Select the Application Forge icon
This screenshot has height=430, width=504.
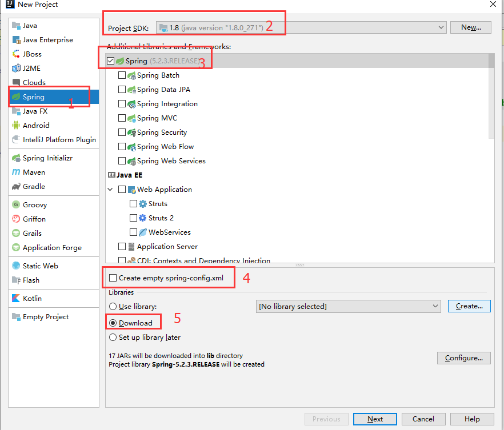[16, 248]
